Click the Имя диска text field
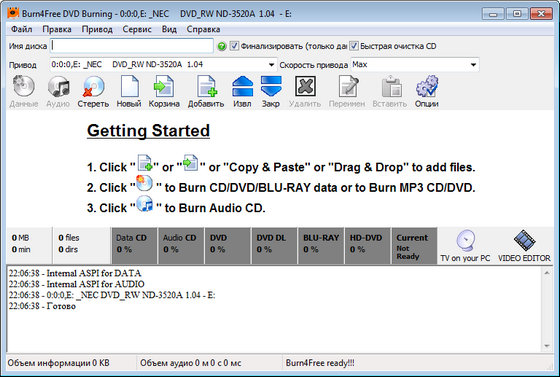This screenshot has height=377, width=560. (x=132, y=46)
